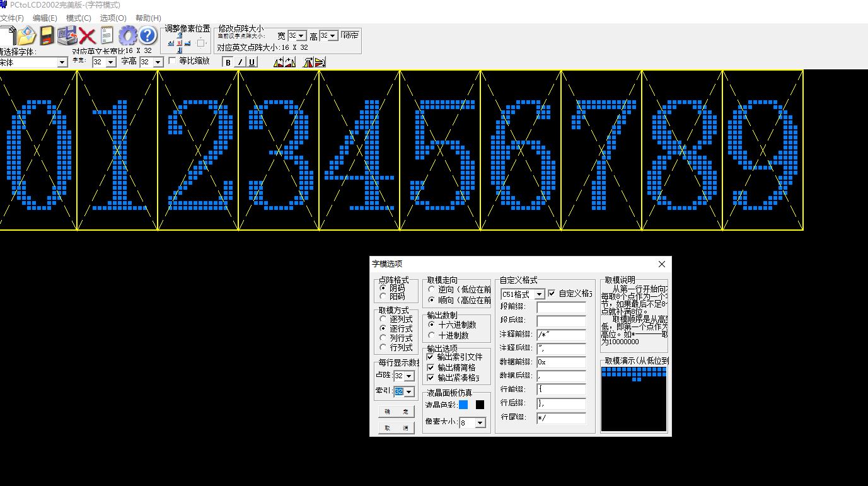Viewport: 868px width, 486px height.
Task: Open the 宋体 font selection dropdown
Action: click(x=62, y=62)
